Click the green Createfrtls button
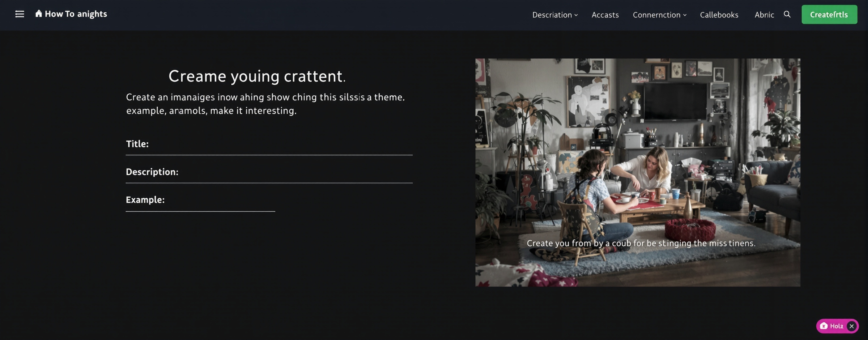The width and height of the screenshot is (868, 340). pos(829,14)
